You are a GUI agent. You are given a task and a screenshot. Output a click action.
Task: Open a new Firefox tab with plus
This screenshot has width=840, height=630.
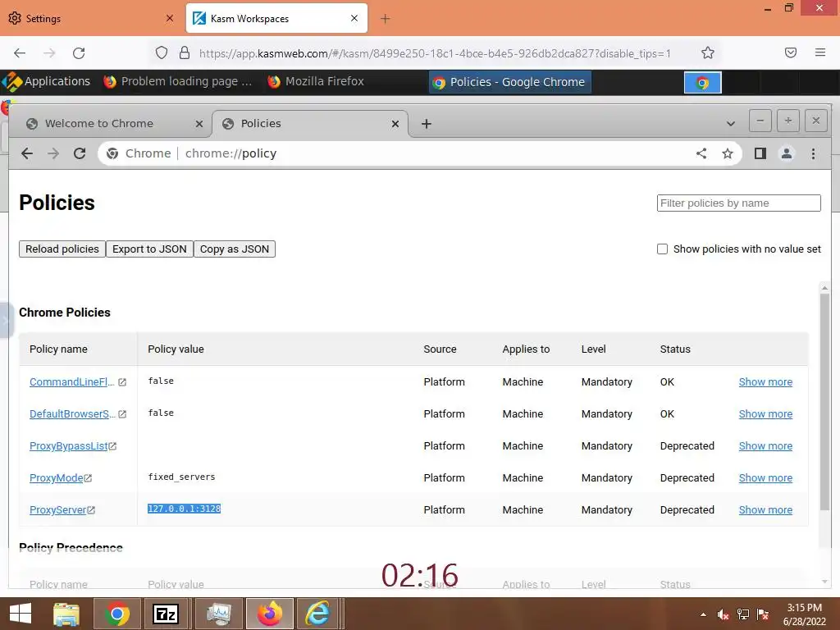point(385,19)
